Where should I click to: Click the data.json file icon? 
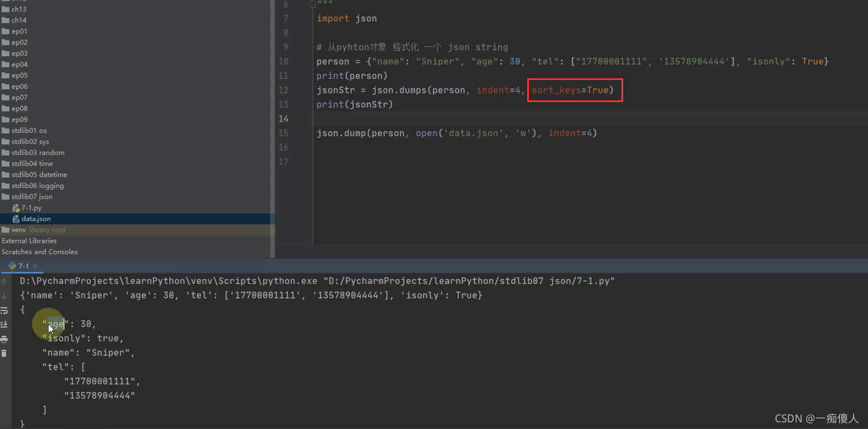pyautogui.click(x=16, y=219)
